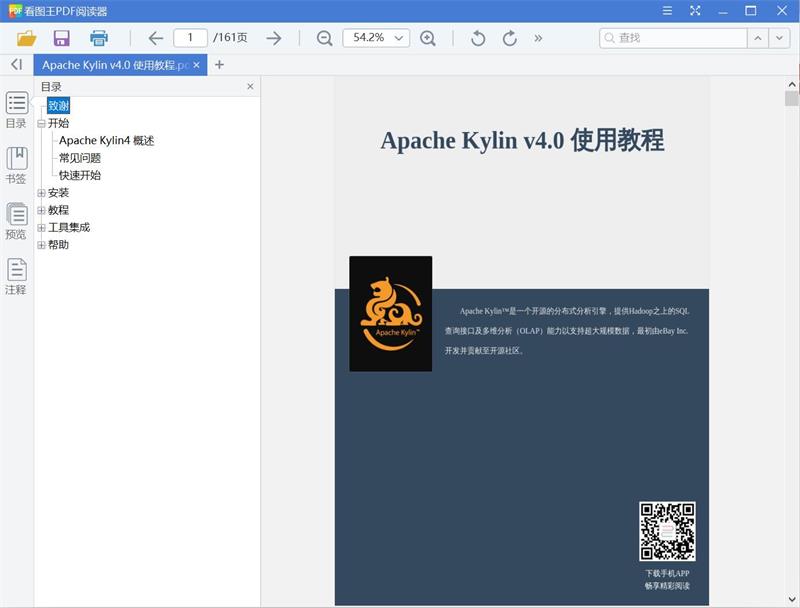Screen dimensions: 800x608
Task: Go to previous page arrow
Action: 155,38
